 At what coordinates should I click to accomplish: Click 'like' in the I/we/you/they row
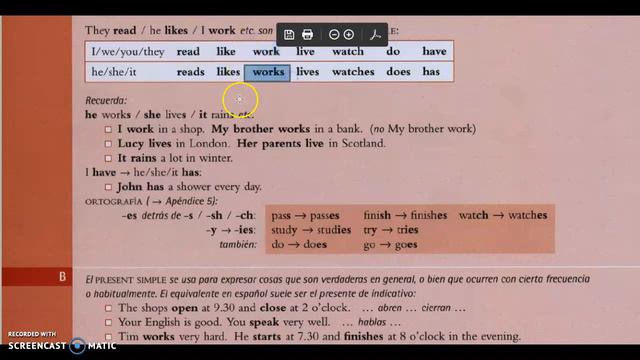click(226, 51)
